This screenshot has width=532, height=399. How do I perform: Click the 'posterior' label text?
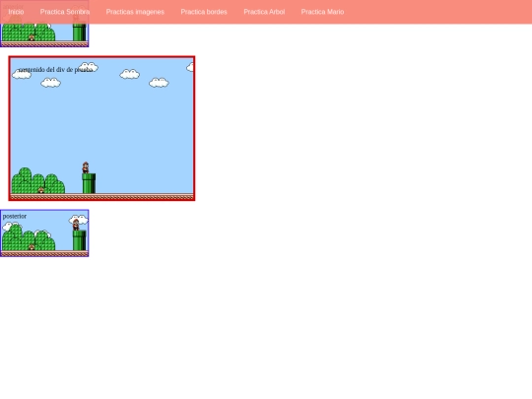point(15,216)
